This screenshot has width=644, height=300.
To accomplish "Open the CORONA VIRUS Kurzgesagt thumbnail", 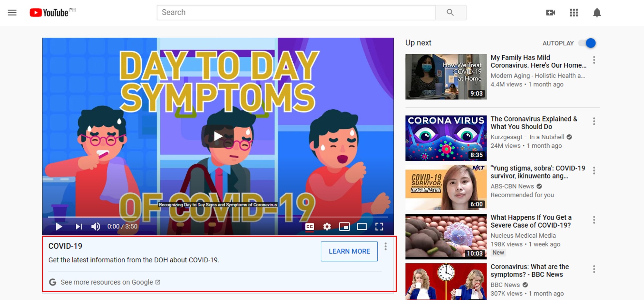I will click(x=446, y=138).
